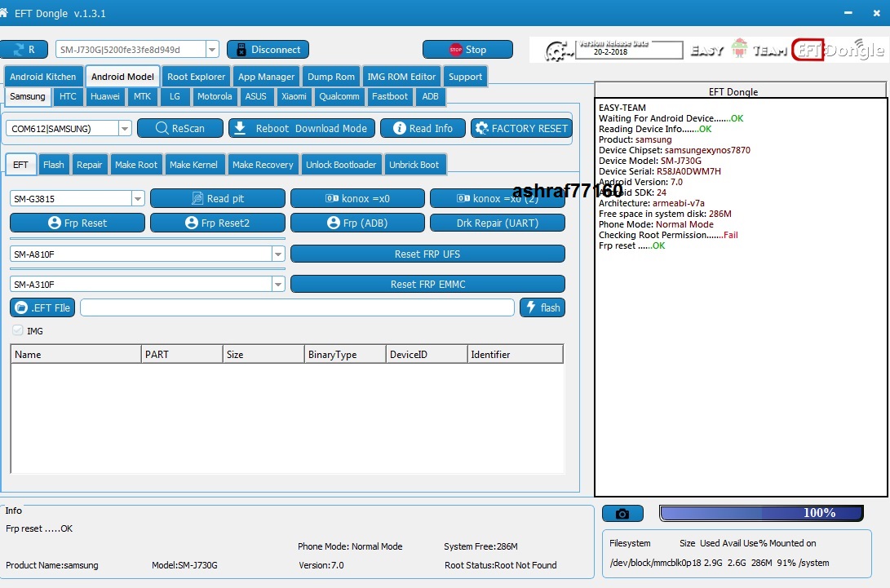Click the ReScan button
Image resolution: width=890 pixels, height=588 pixels.
[180, 128]
